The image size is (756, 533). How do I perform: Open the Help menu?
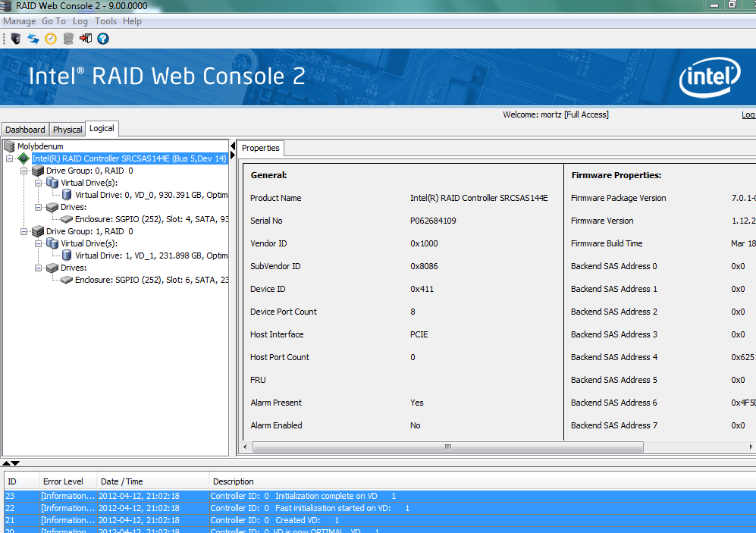132,21
